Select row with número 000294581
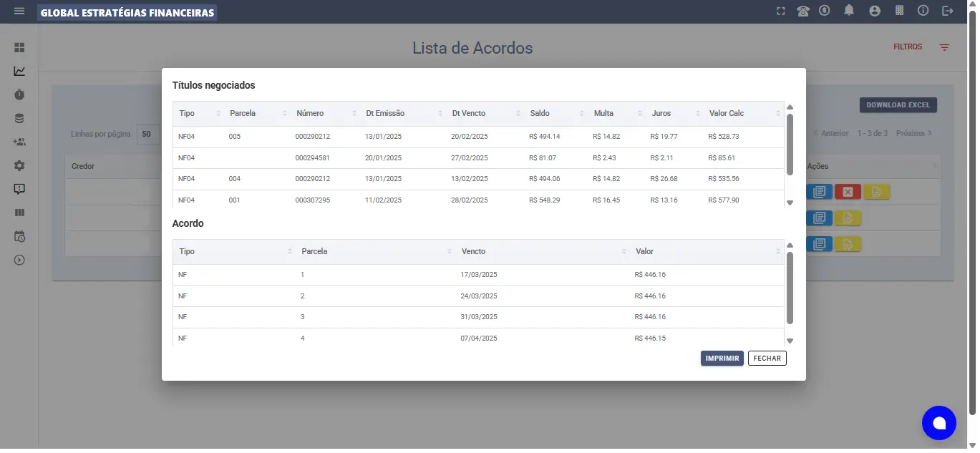This screenshot has width=980, height=453. click(x=312, y=157)
